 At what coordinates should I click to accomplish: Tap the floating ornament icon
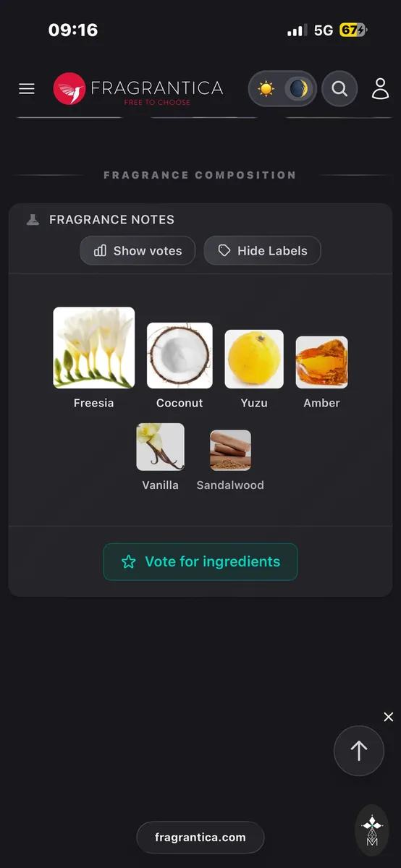click(372, 831)
